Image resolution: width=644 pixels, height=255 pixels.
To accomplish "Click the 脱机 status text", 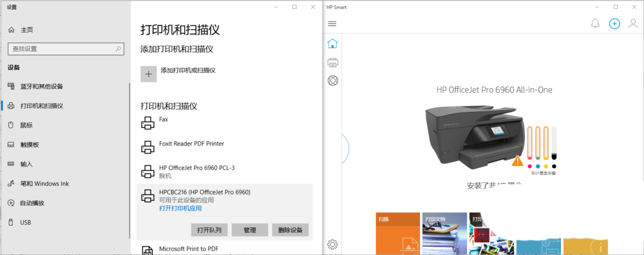I will pos(165,176).
